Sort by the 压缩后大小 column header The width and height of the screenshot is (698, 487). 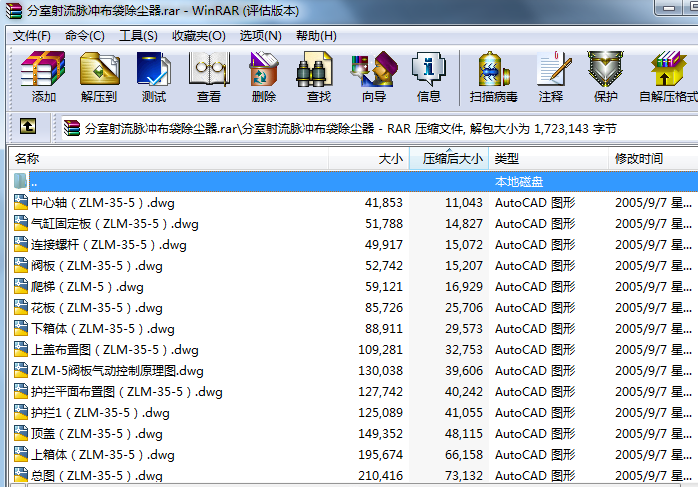click(449, 158)
